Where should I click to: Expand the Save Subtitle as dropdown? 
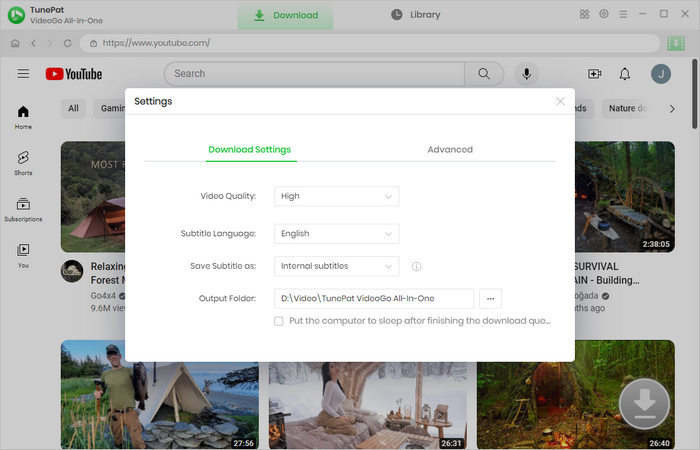coord(337,266)
